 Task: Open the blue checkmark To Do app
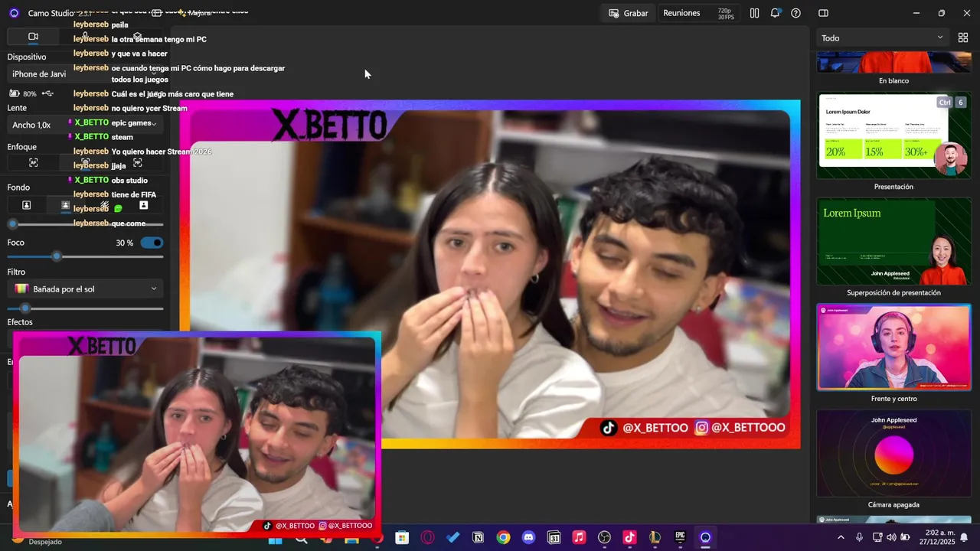pos(452,537)
